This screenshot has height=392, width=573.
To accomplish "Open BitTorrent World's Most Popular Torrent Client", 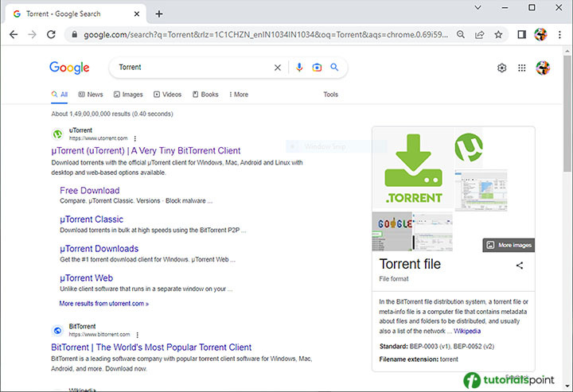I will [151, 347].
